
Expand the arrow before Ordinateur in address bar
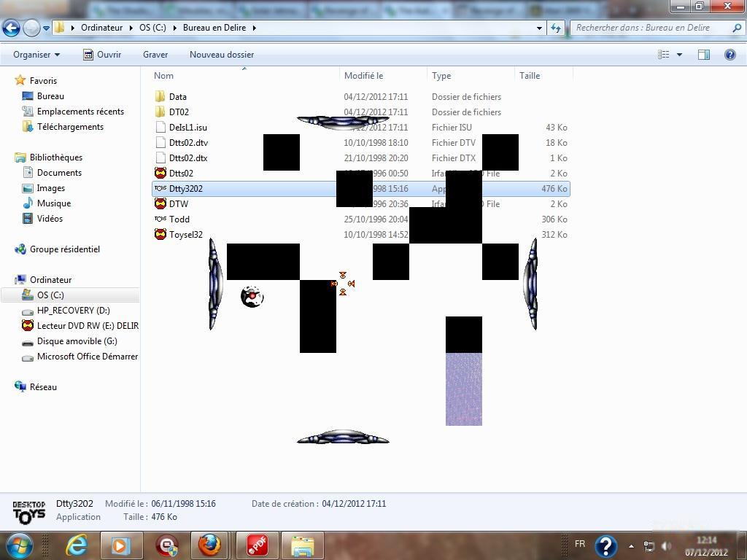click(73, 28)
